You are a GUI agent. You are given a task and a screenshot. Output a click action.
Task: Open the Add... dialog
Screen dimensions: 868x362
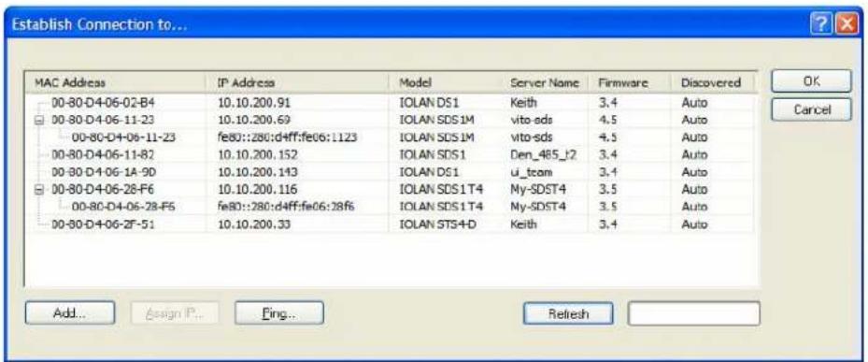tap(70, 312)
